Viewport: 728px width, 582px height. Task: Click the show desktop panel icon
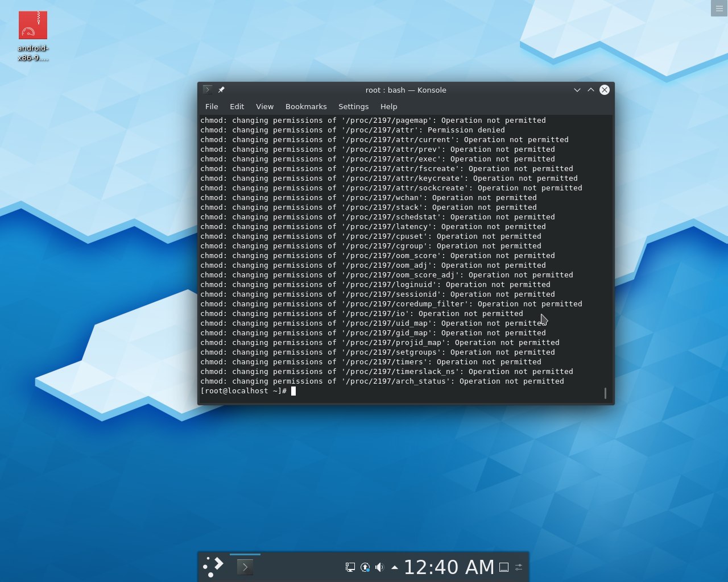tap(504, 567)
